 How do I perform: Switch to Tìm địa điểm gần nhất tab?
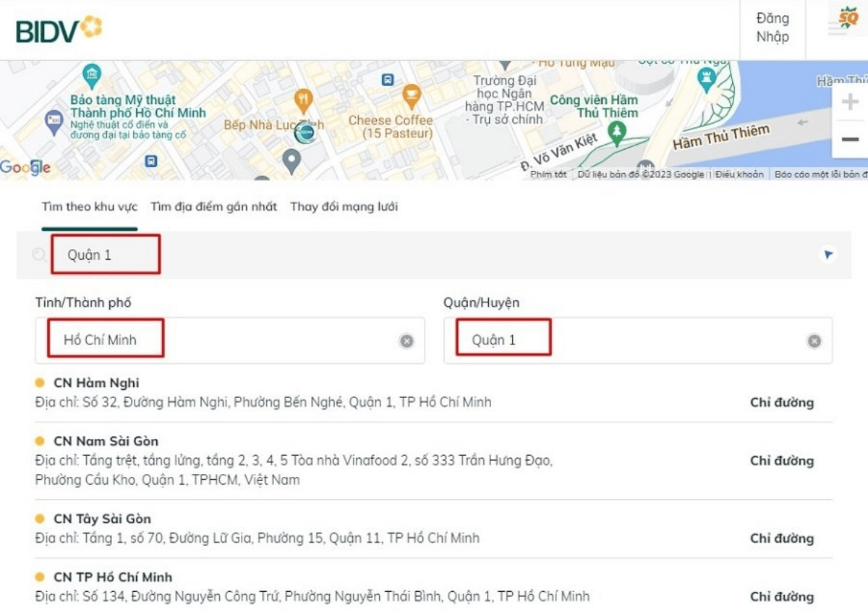(213, 207)
